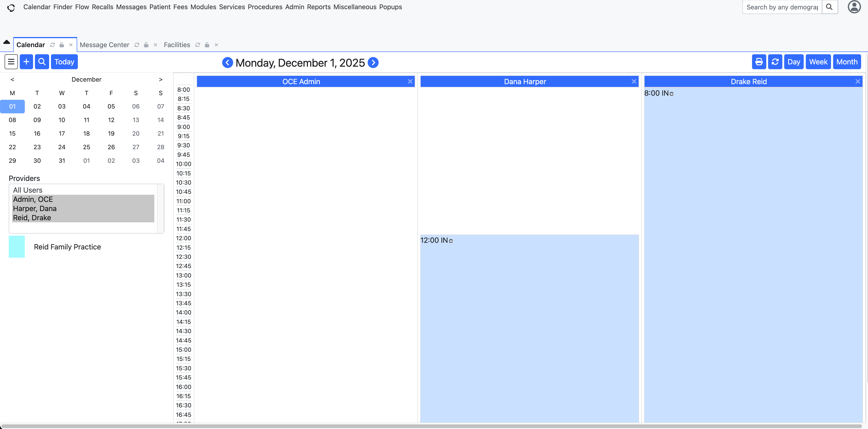
Task: Click the calendar search magnifier icon
Action: (42, 62)
